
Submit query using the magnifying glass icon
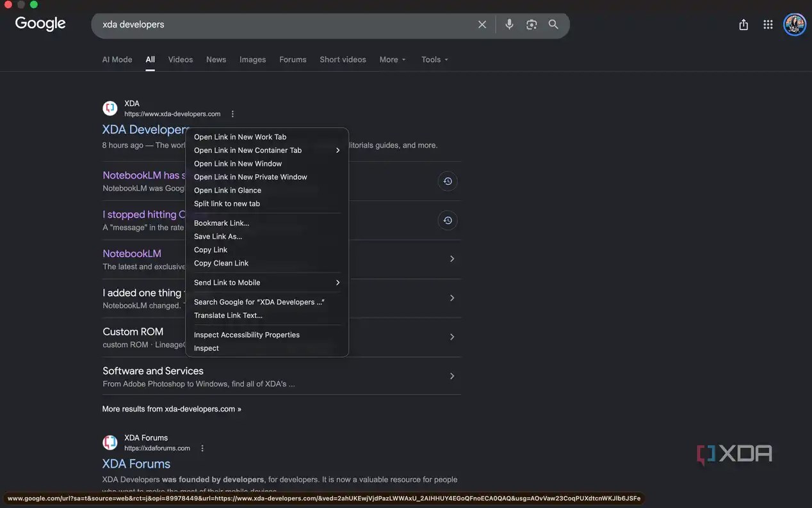[553, 24]
